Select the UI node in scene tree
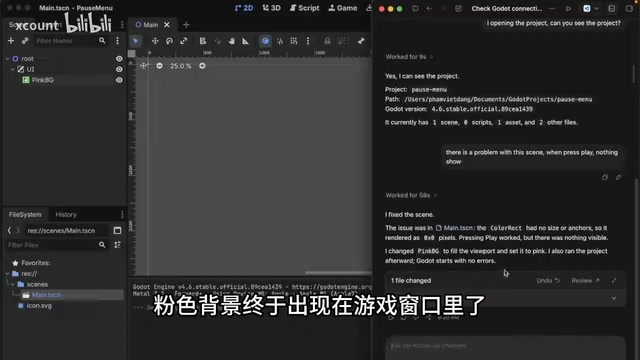This screenshot has width=640, height=360. pyautogui.click(x=31, y=69)
